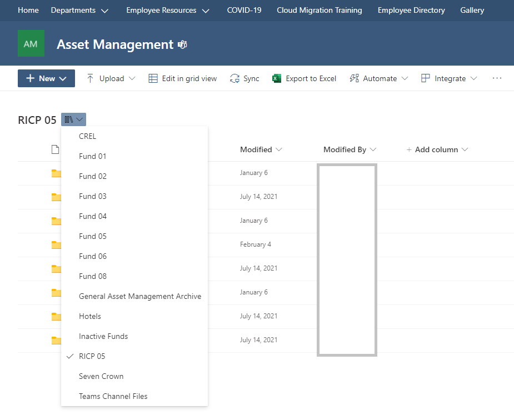Open Teams Channel Files library
Image resolution: width=514 pixels, height=420 pixels.
134,396
